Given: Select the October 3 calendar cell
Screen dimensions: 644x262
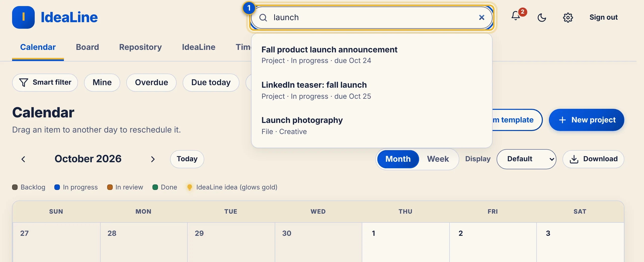Looking at the screenshot, I should (580, 242).
